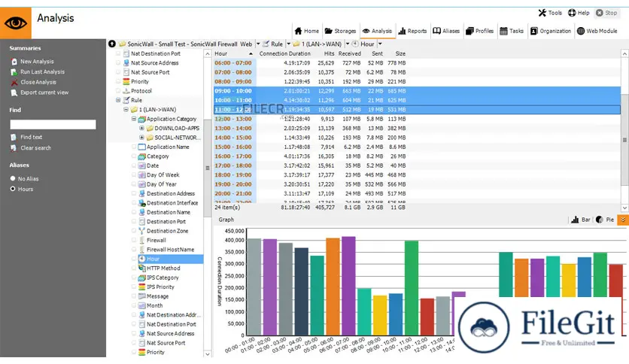
Task: Open the Tasks tab
Action: (512, 31)
